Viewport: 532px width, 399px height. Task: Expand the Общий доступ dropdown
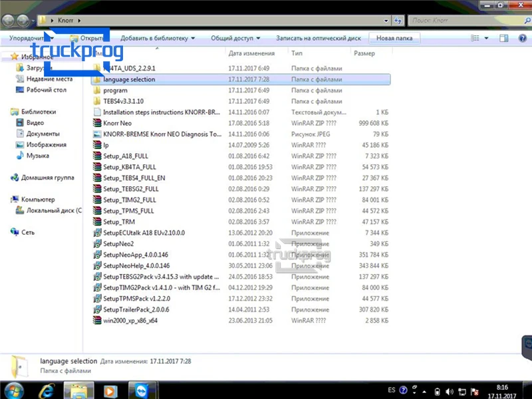(258, 39)
